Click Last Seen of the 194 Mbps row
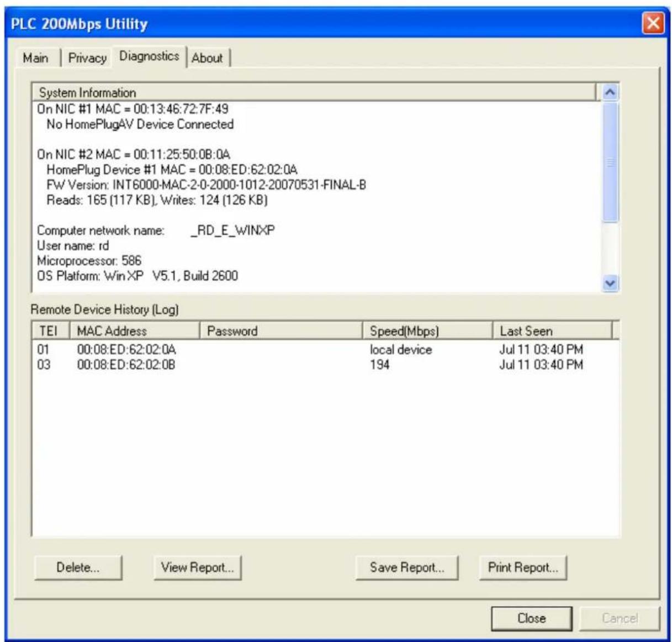The height and width of the screenshot is (642, 672). [x=541, y=365]
